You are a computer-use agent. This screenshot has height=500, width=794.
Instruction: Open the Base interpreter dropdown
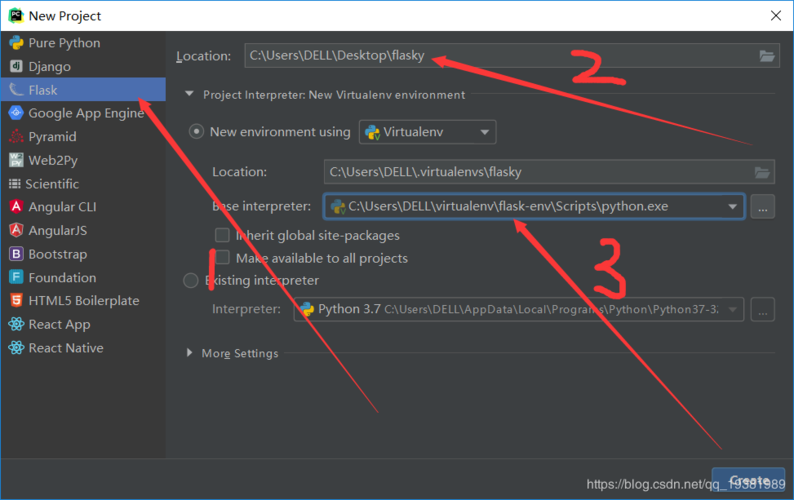[534, 206]
